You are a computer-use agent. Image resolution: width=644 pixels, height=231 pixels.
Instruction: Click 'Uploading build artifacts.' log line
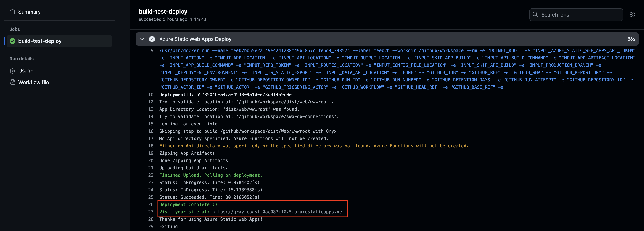pos(193,168)
